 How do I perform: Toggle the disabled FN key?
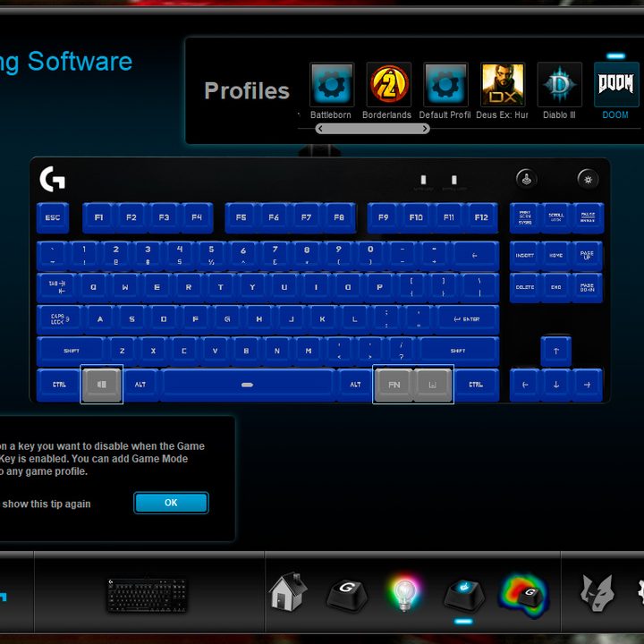tap(394, 385)
